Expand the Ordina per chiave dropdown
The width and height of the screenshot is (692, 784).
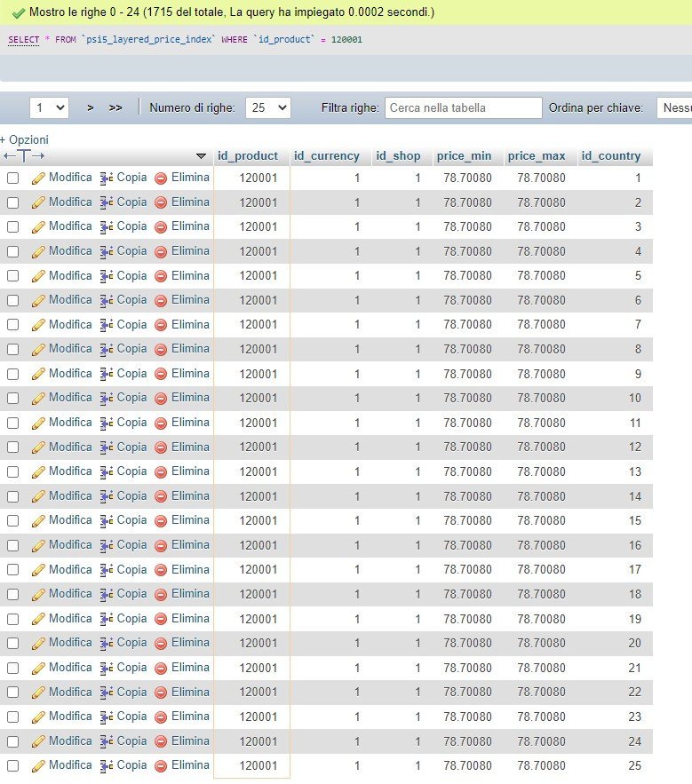coord(674,107)
